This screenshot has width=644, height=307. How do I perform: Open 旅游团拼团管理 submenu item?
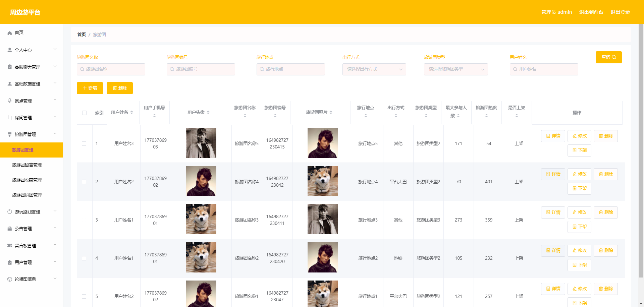tap(31, 195)
